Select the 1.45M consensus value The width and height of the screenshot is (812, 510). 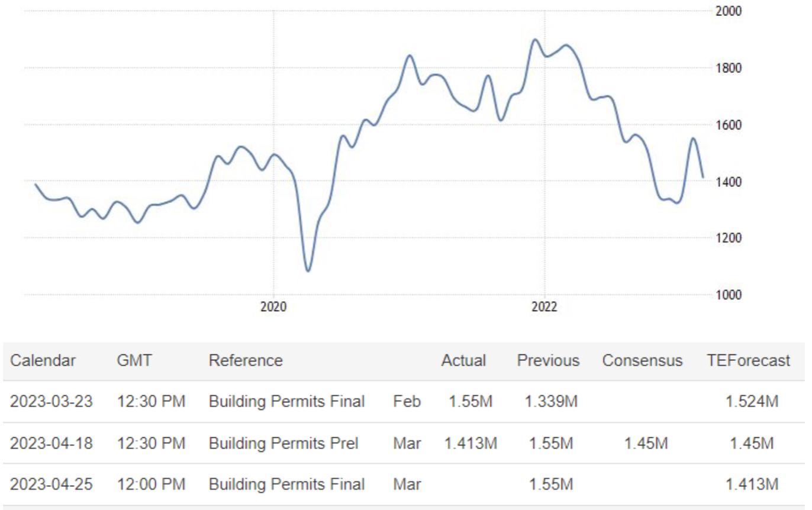pyautogui.click(x=646, y=443)
